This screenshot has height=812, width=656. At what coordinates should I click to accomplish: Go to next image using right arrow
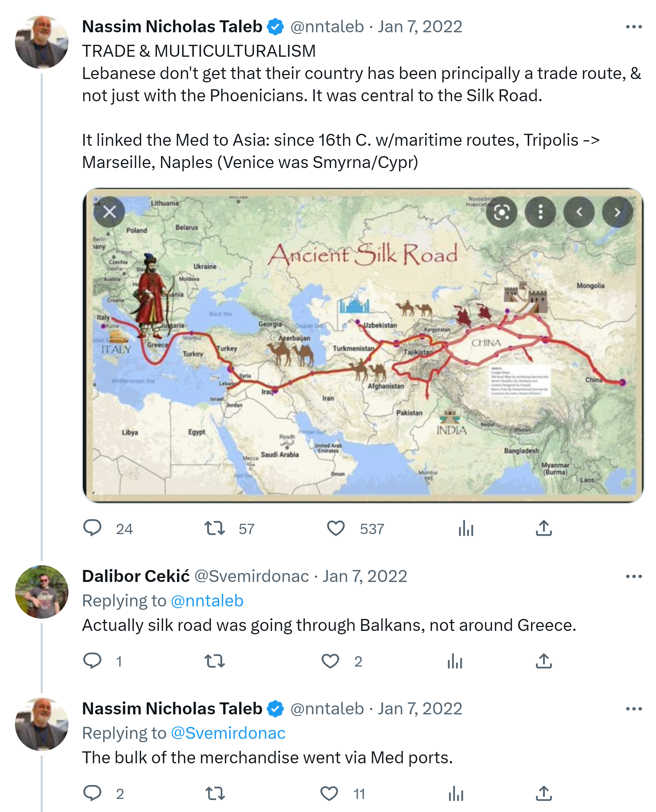pyautogui.click(x=617, y=213)
